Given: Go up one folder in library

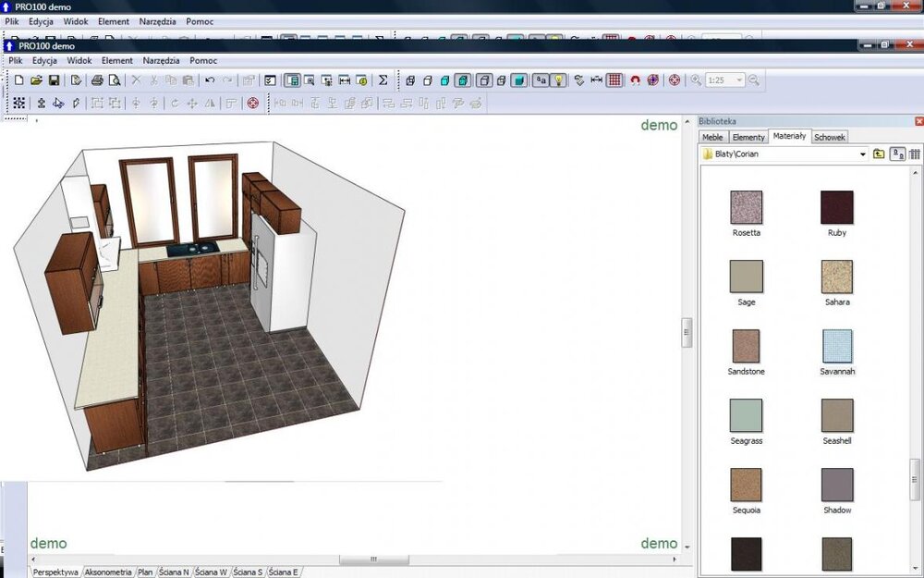Looking at the screenshot, I should click(x=879, y=154).
